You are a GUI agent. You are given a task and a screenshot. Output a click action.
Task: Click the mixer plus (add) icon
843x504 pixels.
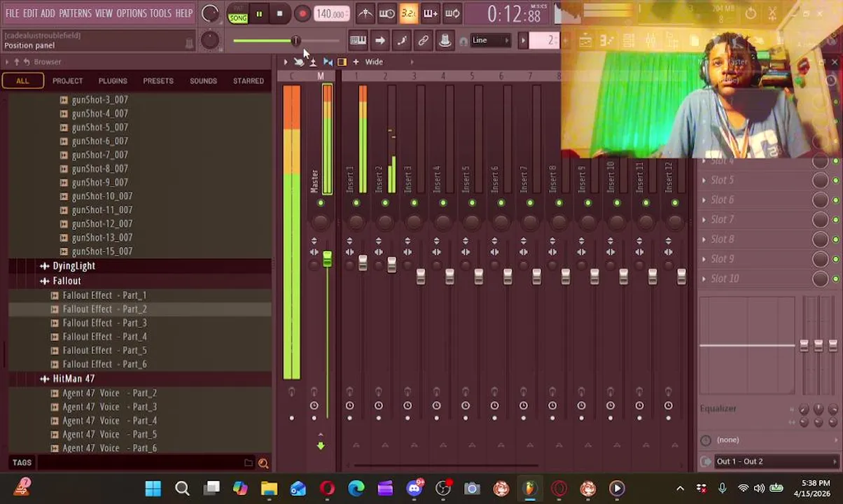[x=356, y=62]
